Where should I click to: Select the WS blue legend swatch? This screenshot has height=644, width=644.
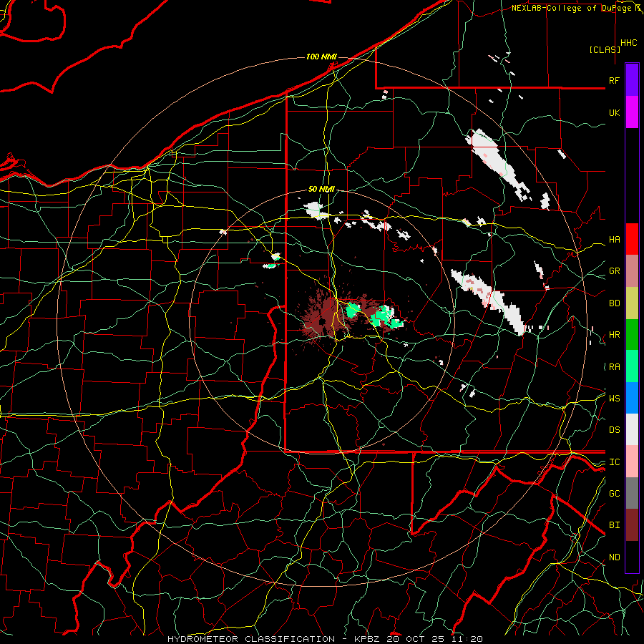coord(632,398)
